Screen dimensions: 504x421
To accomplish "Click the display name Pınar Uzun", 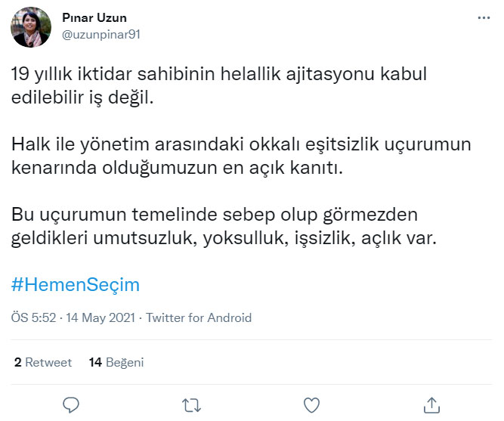I will coord(95,17).
